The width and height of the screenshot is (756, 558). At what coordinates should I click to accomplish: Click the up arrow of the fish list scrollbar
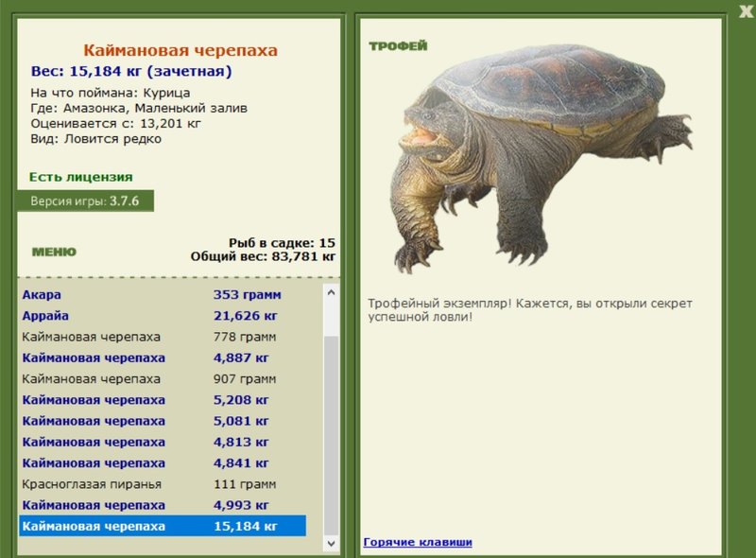pos(332,292)
